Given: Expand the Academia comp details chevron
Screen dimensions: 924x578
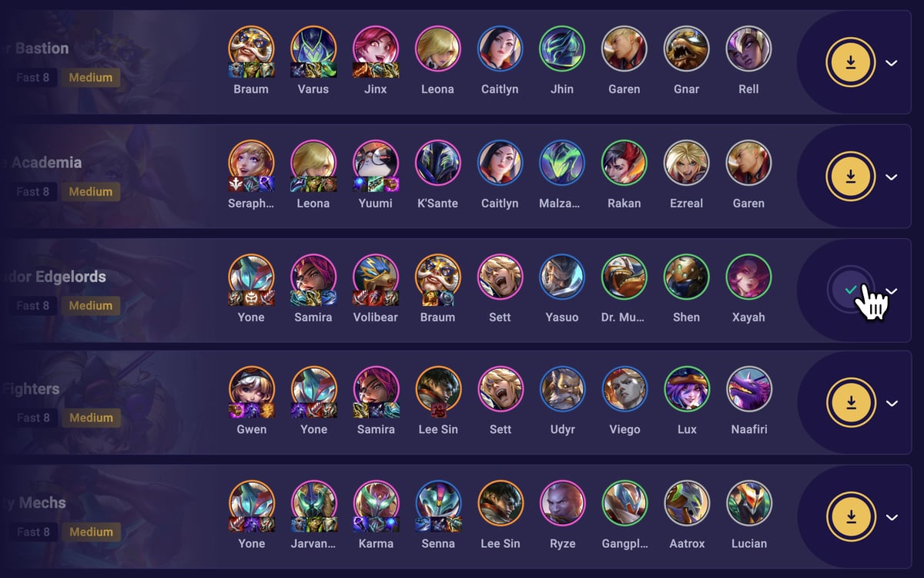Looking at the screenshot, I should (892, 177).
